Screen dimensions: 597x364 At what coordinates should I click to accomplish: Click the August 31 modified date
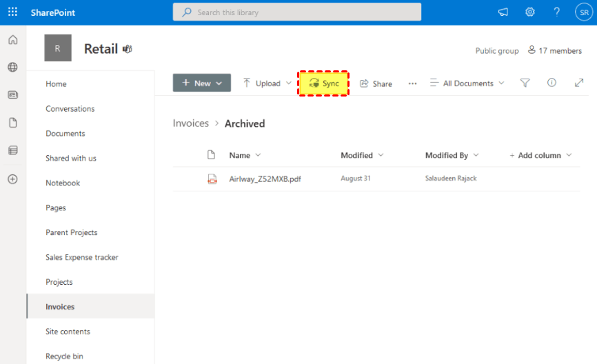[356, 178]
